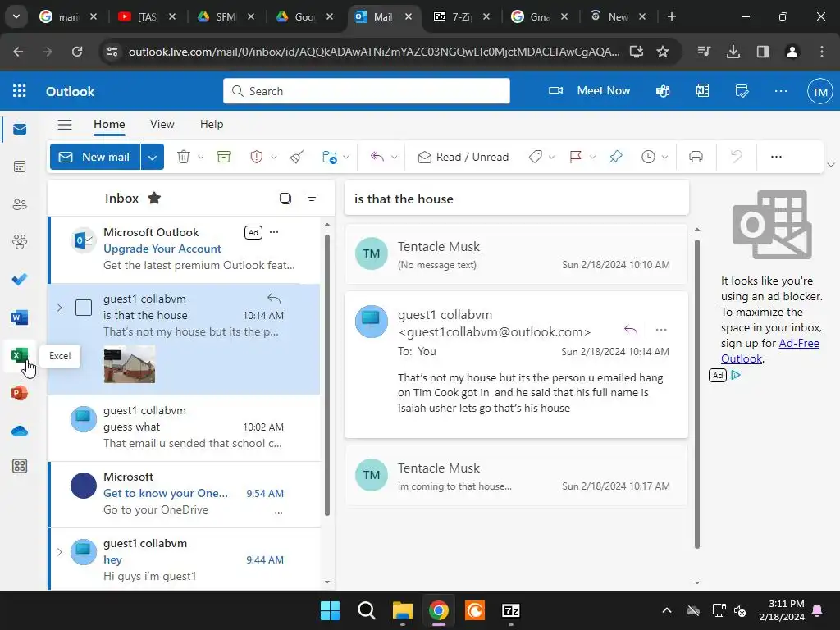Image resolution: width=840 pixels, height=630 pixels.
Task: Open Calendar in the left sidebar
Action: pos(20,167)
